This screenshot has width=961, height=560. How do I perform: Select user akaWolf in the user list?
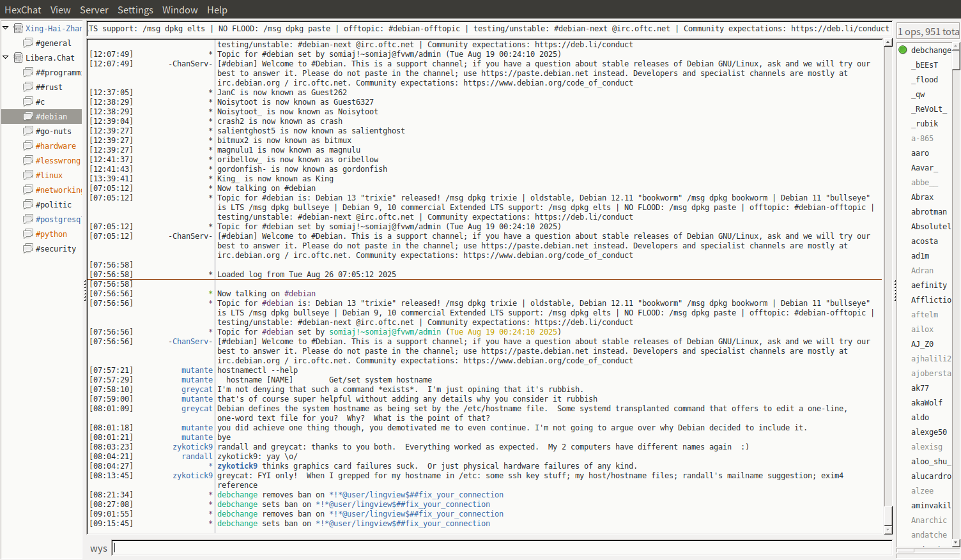926,402
